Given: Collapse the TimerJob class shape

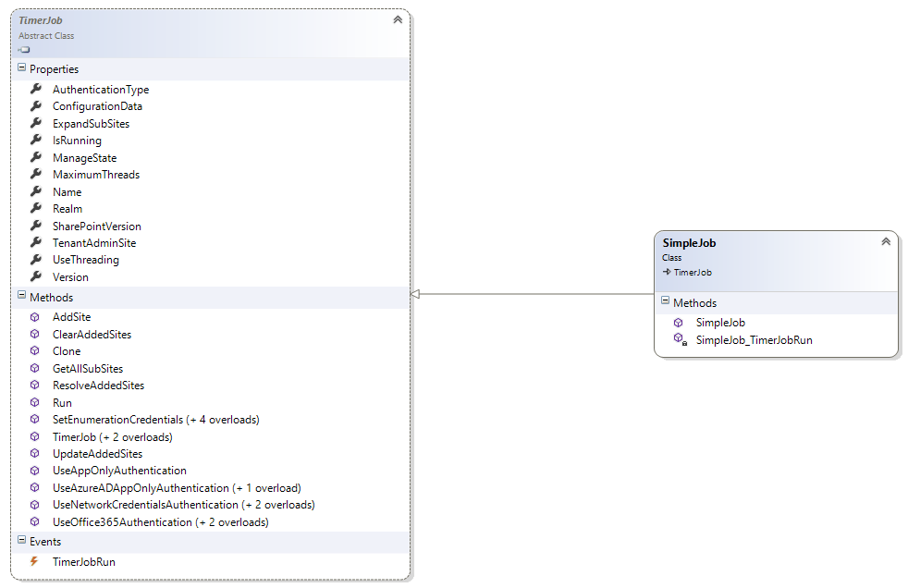Looking at the screenshot, I should click(398, 18).
